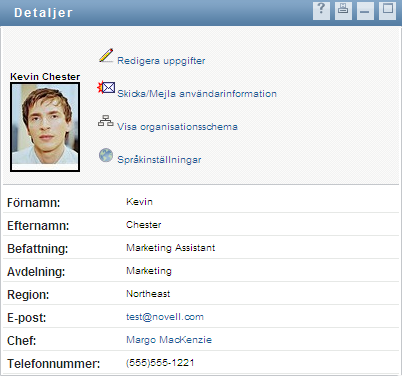Click the pencil edit icon
Image resolution: width=402 pixels, height=376 pixels.
pyautogui.click(x=106, y=56)
